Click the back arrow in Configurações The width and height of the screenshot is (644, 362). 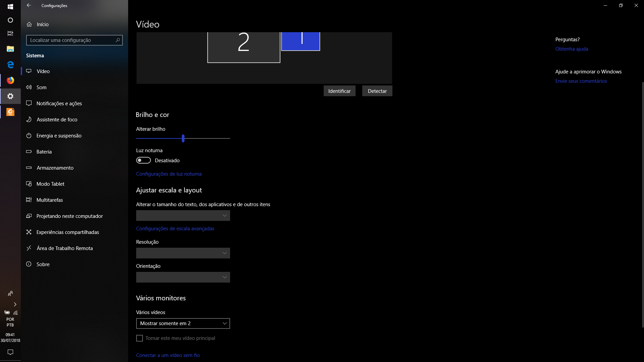click(29, 5)
